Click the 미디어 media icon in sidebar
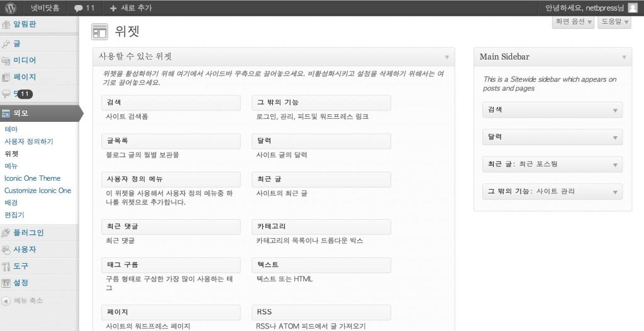This screenshot has height=331, width=644. tap(6, 61)
